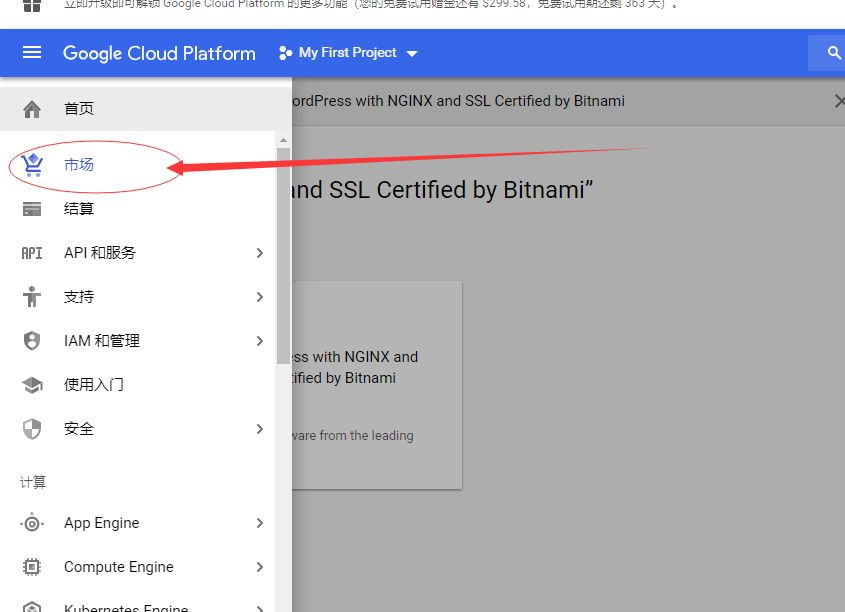Click the security shield icon
Image resolution: width=845 pixels, height=612 pixels.
coord(32,429)
